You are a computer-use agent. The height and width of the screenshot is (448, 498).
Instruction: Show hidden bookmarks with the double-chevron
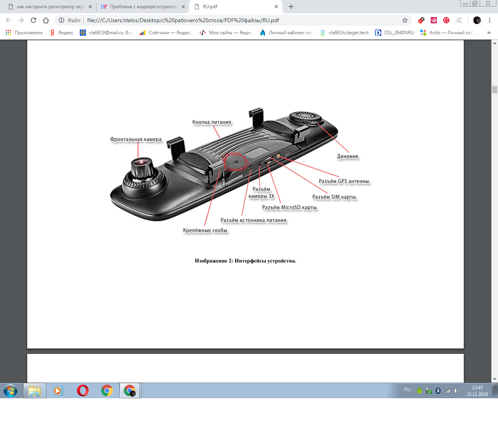coord(489,33)
